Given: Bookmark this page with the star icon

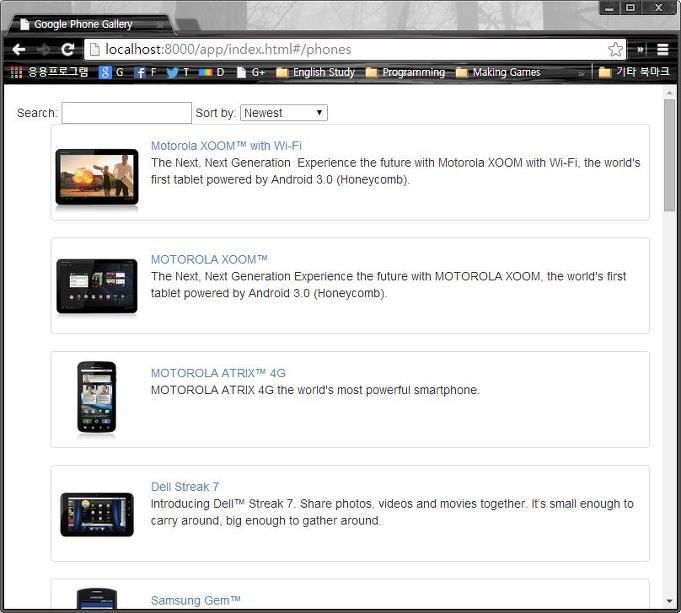Looking at the screenshot, I should [x=615, y=50].
